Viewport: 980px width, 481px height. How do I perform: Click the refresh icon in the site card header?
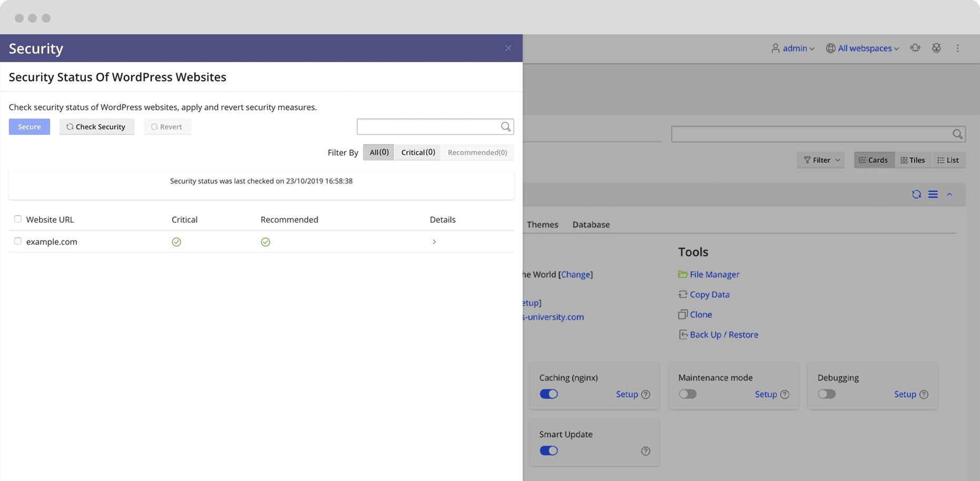coord(916,194)
